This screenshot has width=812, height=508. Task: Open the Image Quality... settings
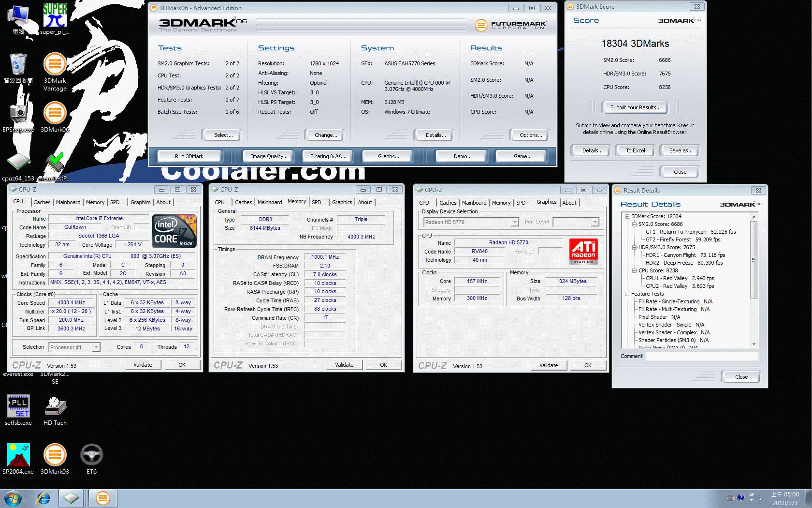tap(269, 156)
